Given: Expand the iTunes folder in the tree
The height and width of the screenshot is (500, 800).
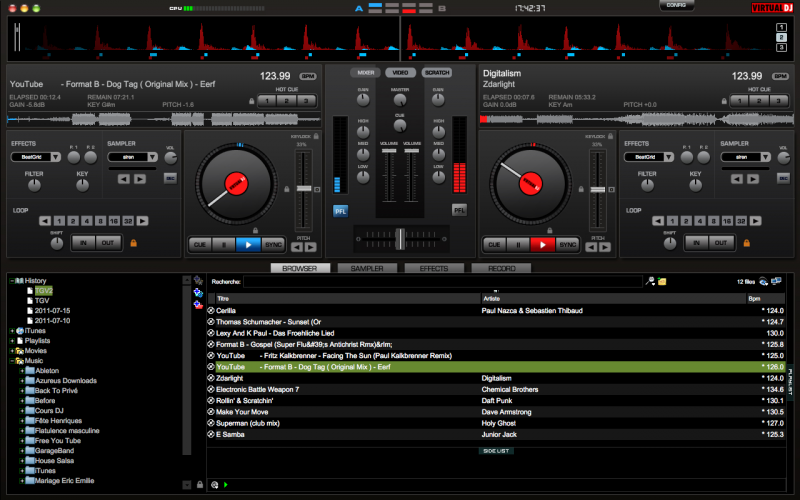Looking at the screenshot, I should pos(12,330).
